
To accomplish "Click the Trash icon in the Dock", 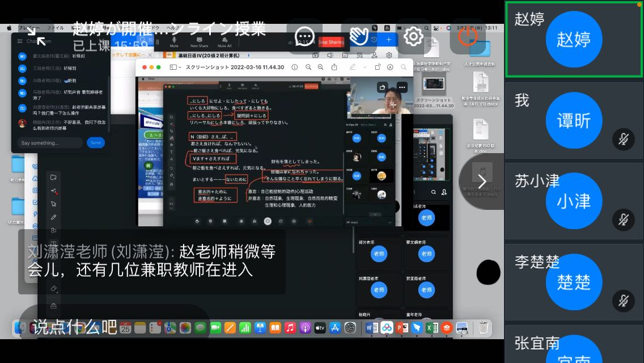I will pos(483,327).
